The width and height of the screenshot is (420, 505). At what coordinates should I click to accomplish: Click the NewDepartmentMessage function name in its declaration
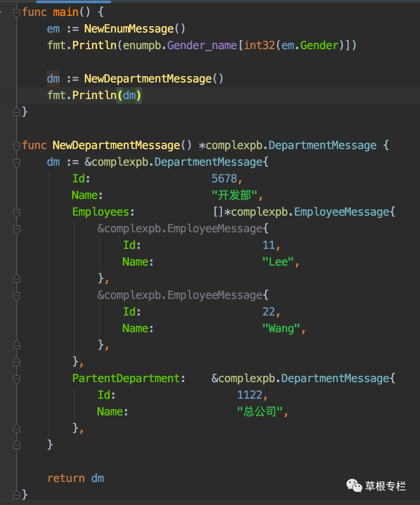(x=116, y=145)
